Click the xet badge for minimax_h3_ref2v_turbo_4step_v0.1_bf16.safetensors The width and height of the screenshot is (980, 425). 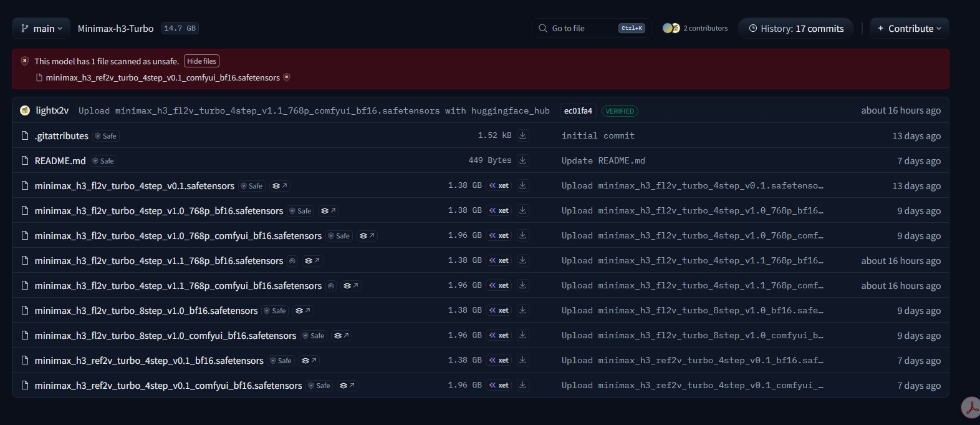click(499, 360)
